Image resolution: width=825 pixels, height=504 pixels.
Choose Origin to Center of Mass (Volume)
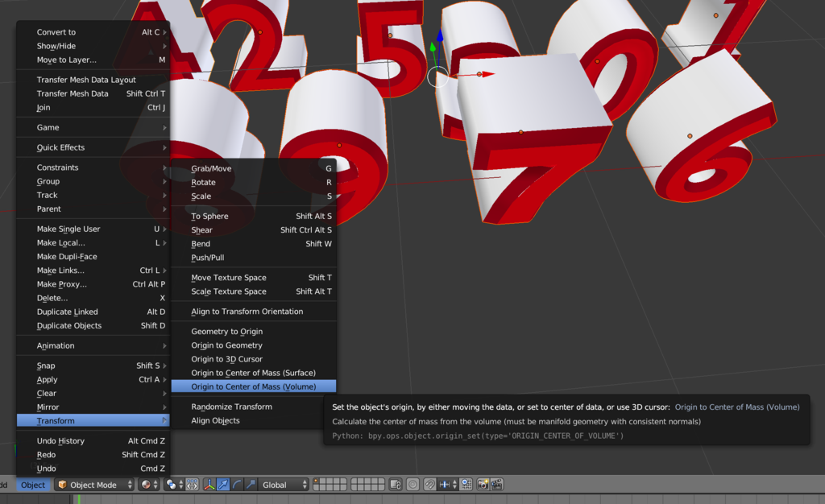coord(254,386)
